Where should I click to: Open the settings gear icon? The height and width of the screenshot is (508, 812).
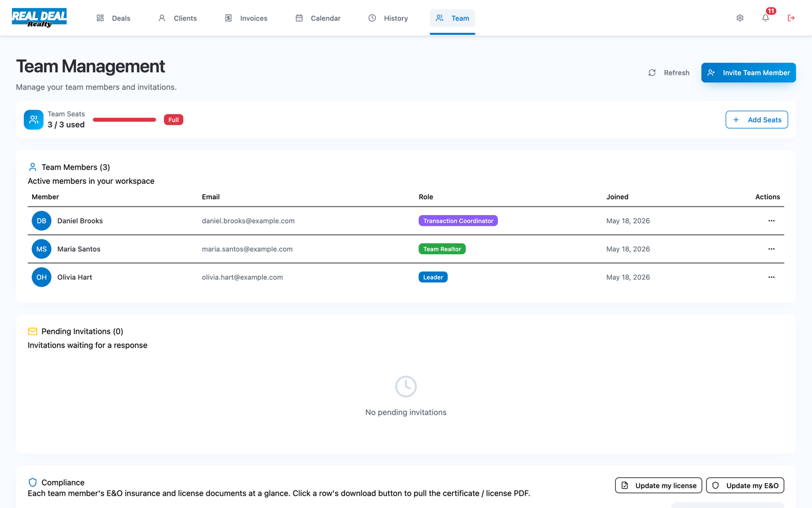(x=740, y=18)
